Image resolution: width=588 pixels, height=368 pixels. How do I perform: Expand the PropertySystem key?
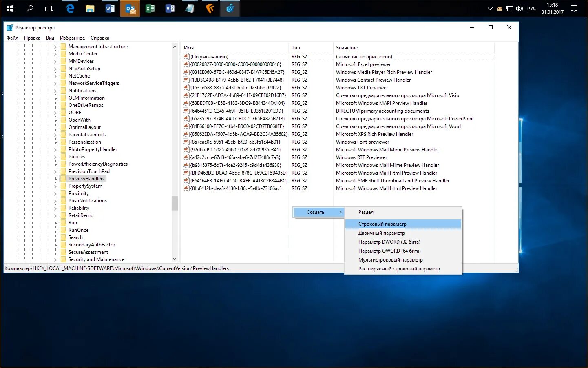[55, 186]
